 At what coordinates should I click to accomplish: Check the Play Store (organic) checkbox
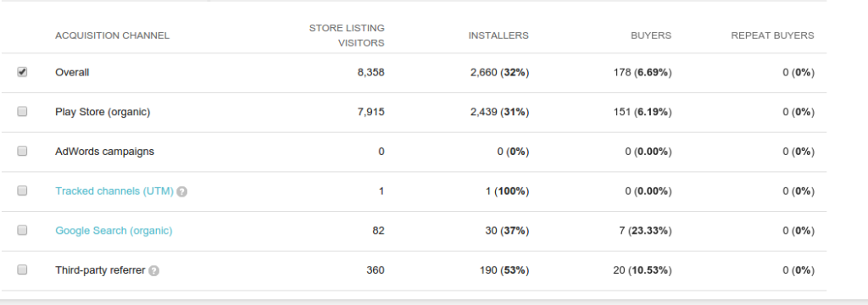pos(22,111)
